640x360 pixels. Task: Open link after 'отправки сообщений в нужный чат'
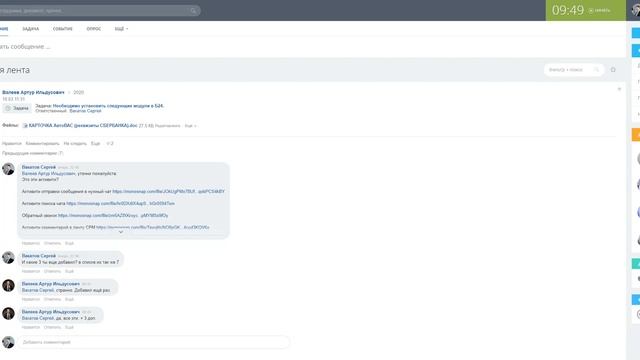[169, 191]
